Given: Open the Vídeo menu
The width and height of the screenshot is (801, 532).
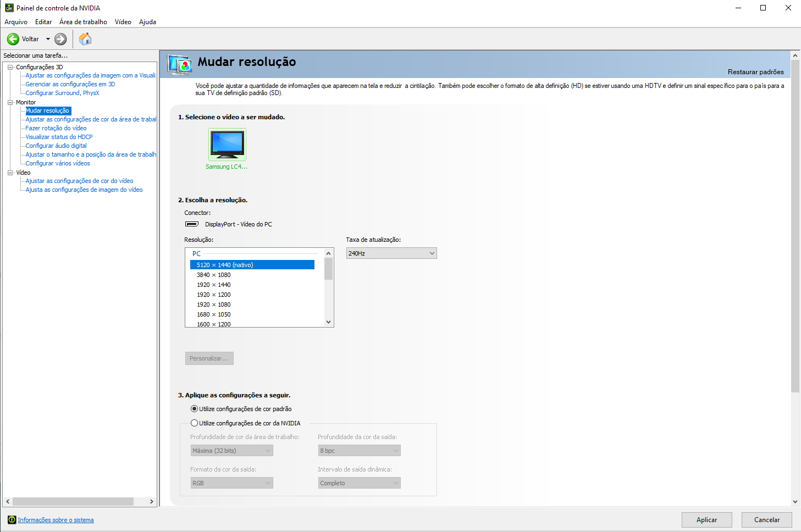Looking at the screenshot, I should point(123,22).
